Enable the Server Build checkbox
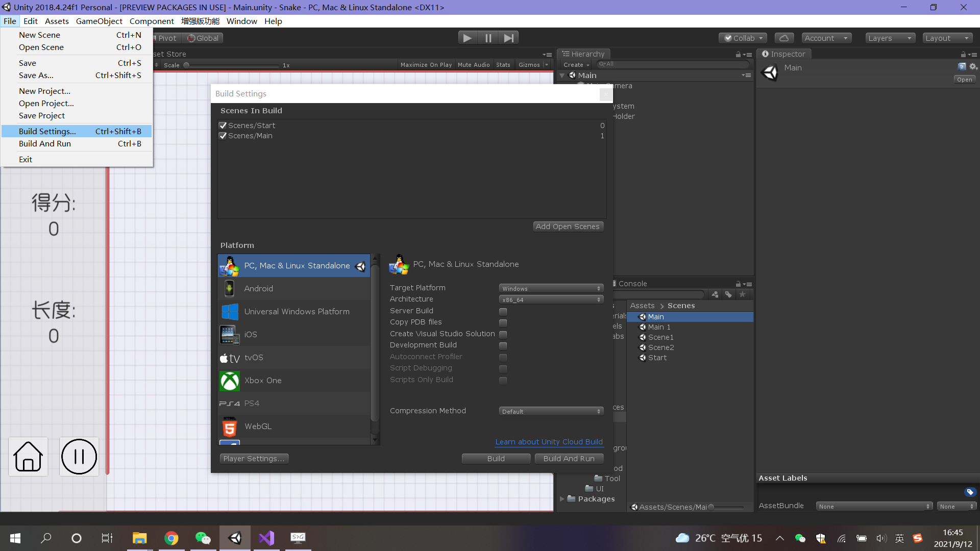This screenshot has width=980, height=551. [503, 311]
